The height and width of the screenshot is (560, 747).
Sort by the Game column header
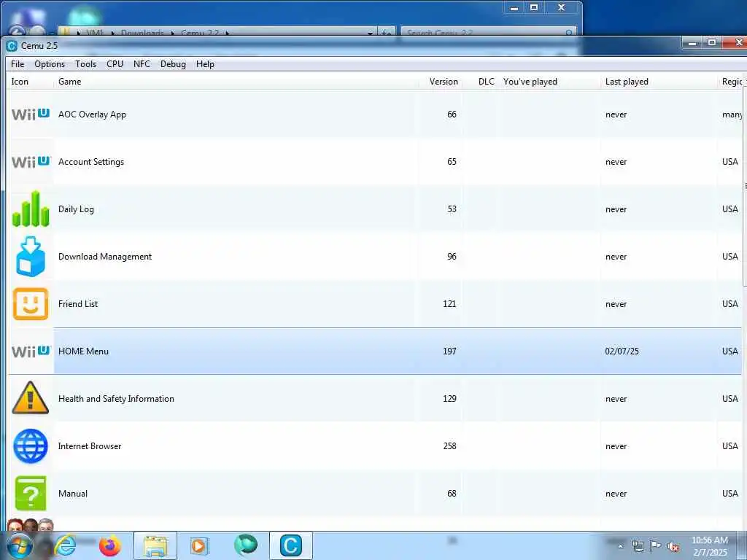236,82
